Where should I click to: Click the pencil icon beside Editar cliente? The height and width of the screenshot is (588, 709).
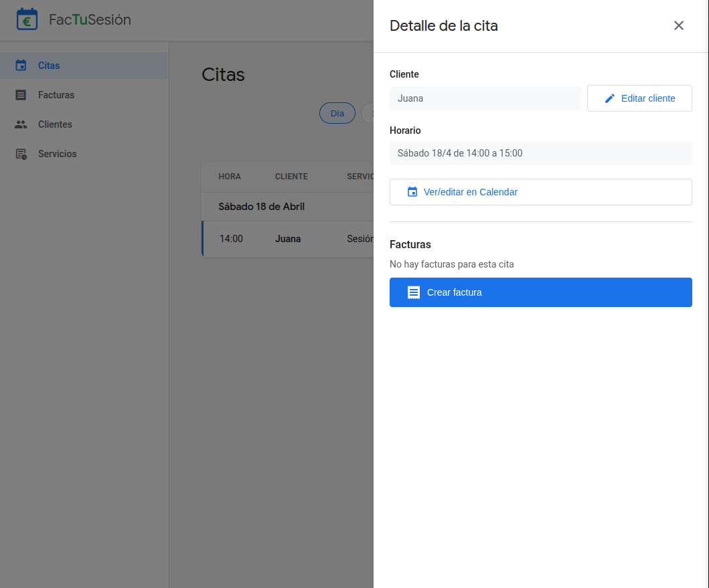point(609,98)
